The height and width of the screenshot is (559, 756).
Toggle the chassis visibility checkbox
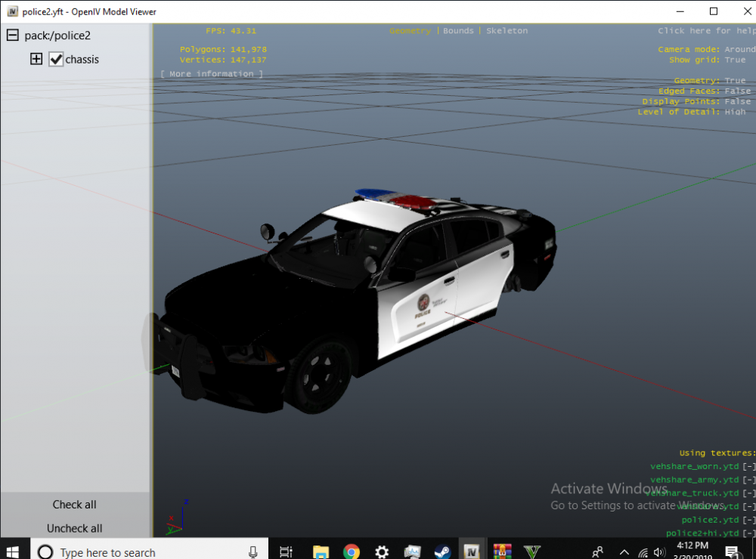click(x=56, y=60)
